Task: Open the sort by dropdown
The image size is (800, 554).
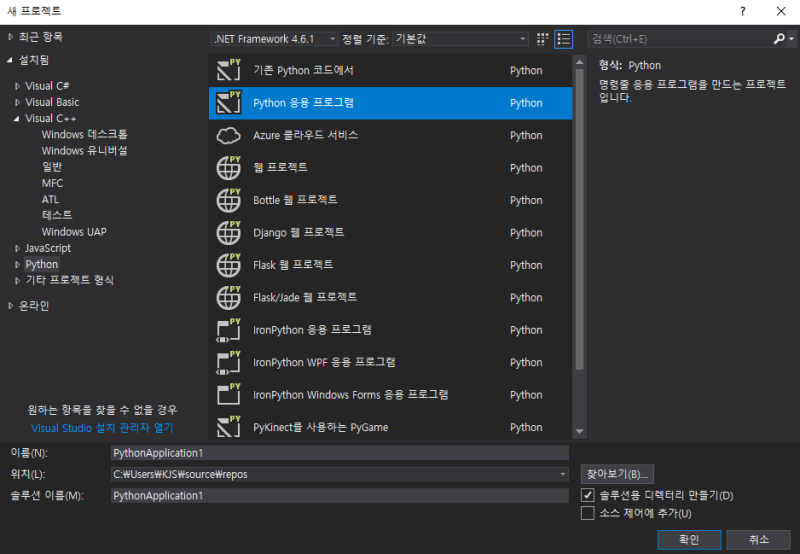Action: 460,39
